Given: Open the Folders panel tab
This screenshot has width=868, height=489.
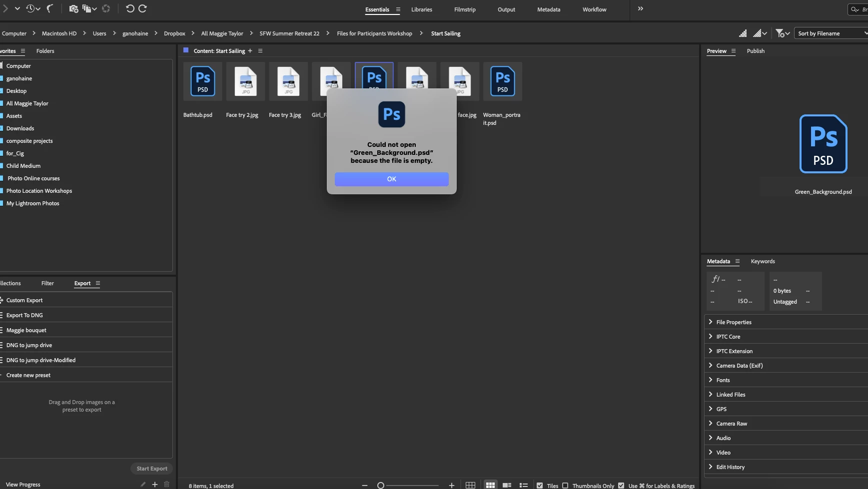Looking at the screenshot, I should 45,51.
